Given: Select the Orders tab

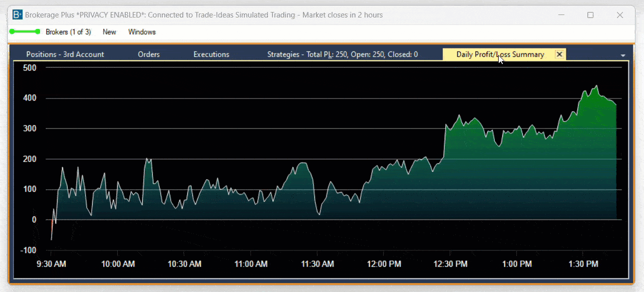Looking at the screenshot, I should coord(149,54).
